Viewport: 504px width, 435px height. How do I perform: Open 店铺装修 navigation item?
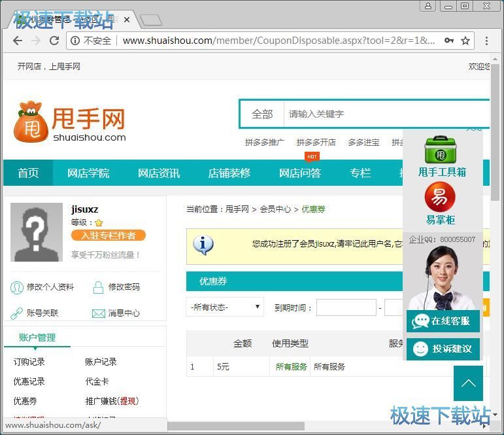pos(229,173)
